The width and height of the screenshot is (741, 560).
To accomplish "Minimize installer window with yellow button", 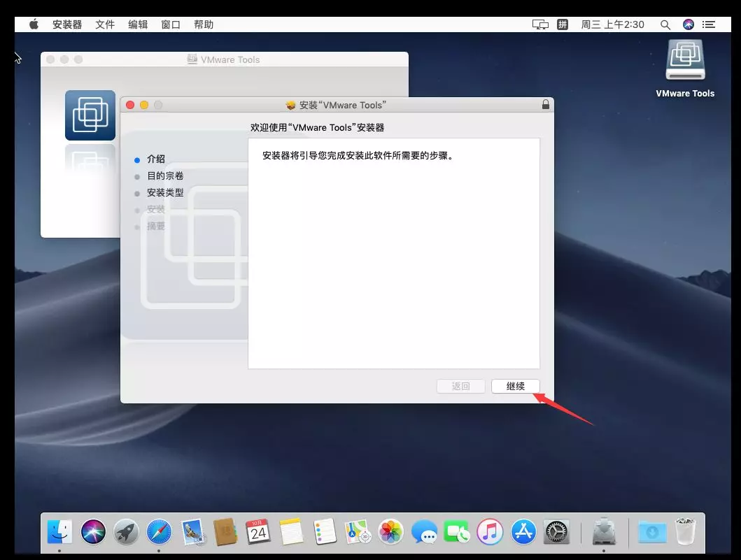I will coord(144,105).
